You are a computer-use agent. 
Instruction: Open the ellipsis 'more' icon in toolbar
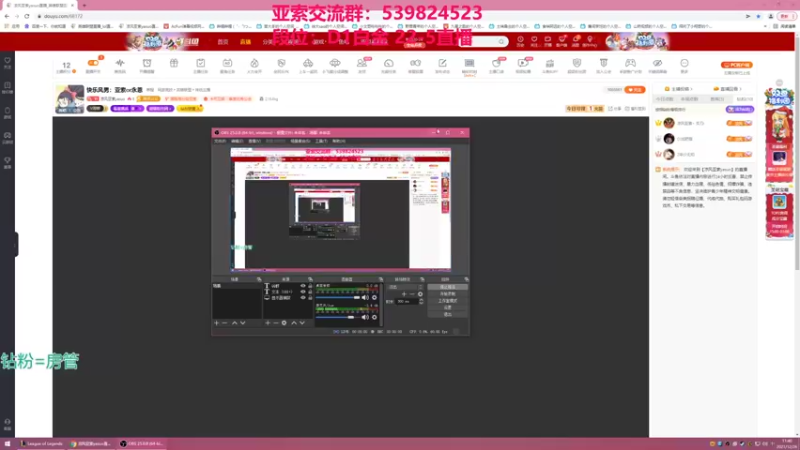[x=684, y=63]
